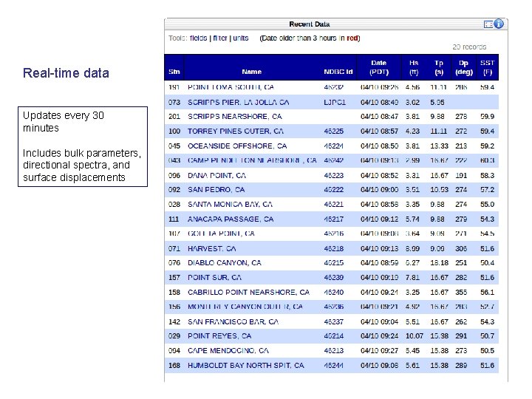Open SAN FRANCISCO BAR, CA station
Screen dimensions: 532x399
coord(233,321)
